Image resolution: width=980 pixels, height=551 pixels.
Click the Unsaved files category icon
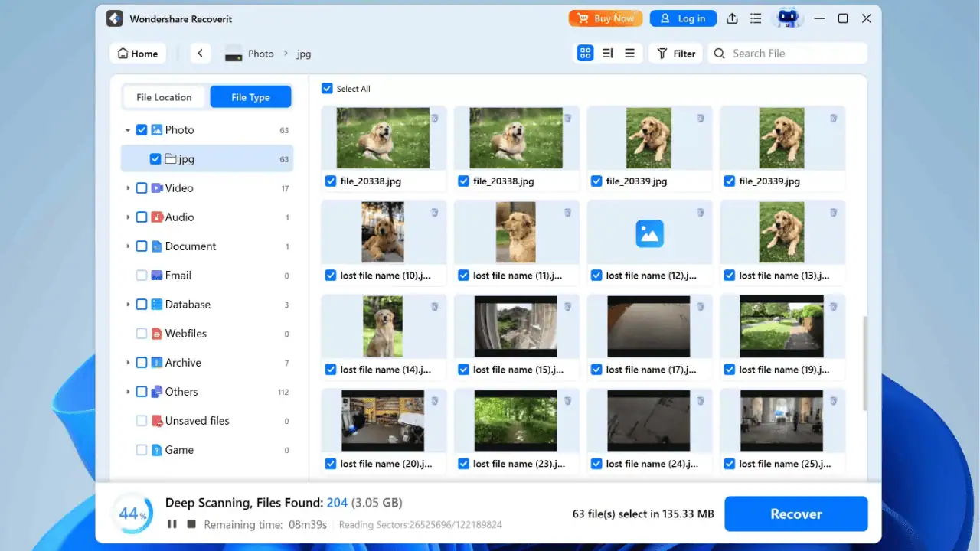pos(156,421)
